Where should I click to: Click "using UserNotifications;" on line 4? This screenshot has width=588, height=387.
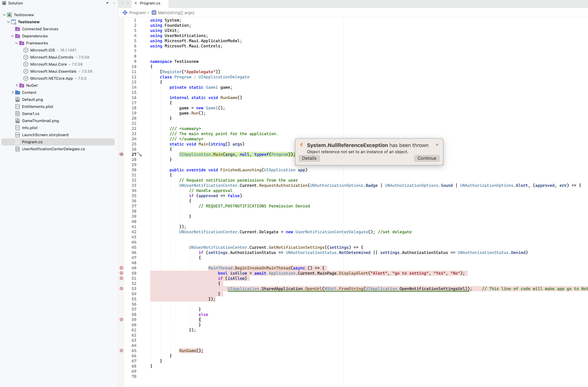179,36
